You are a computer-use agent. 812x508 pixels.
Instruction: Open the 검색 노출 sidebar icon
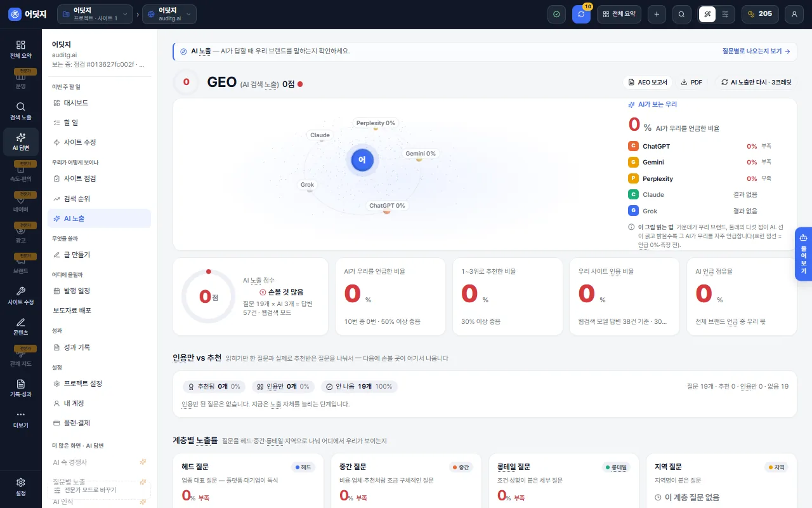tap(21, 111)
